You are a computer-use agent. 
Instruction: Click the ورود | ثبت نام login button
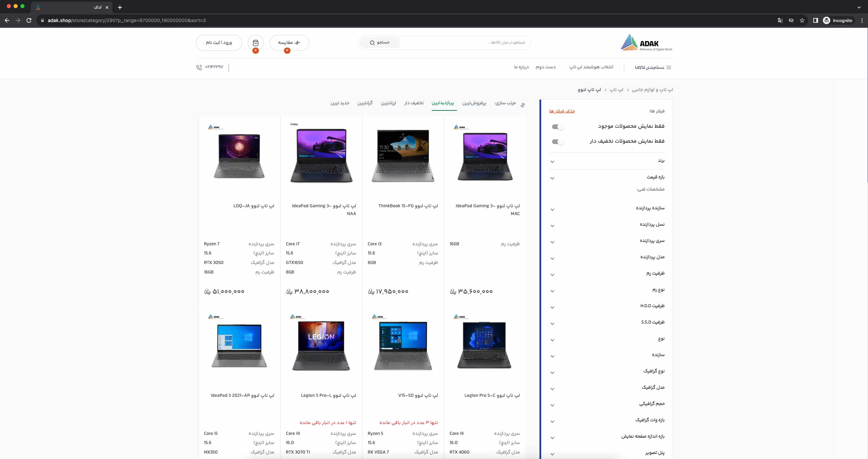tap(219, 43)
